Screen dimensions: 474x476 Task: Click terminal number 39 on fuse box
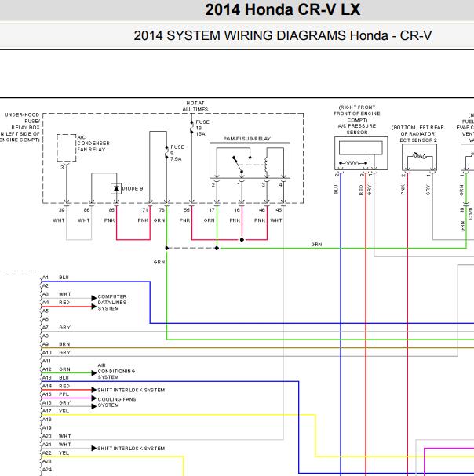(62, 210)
